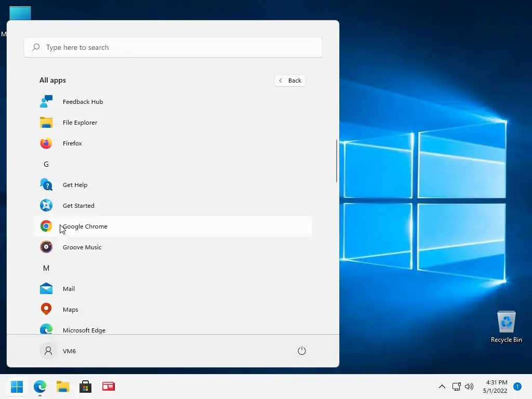Select the G letter group header
This screenshot has width=532, height=399.
click(46, 164)
